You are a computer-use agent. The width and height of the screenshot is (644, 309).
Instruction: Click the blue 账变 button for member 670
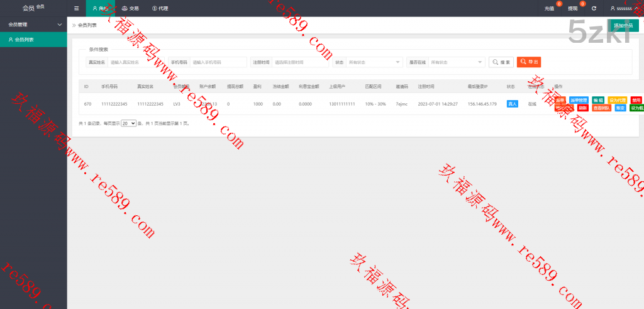pyautogui.click(x=621, y=108)
